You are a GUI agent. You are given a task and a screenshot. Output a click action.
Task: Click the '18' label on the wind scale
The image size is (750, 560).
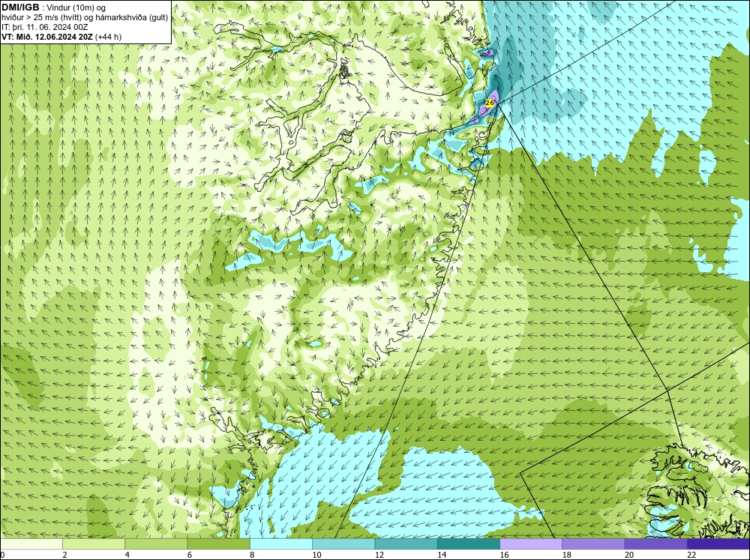(565, 555)
